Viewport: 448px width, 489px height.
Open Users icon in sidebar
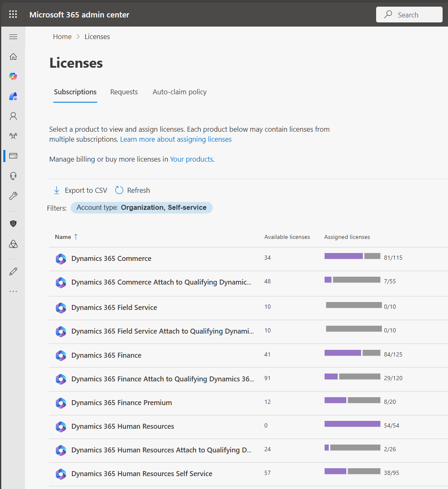pos(13,116)
